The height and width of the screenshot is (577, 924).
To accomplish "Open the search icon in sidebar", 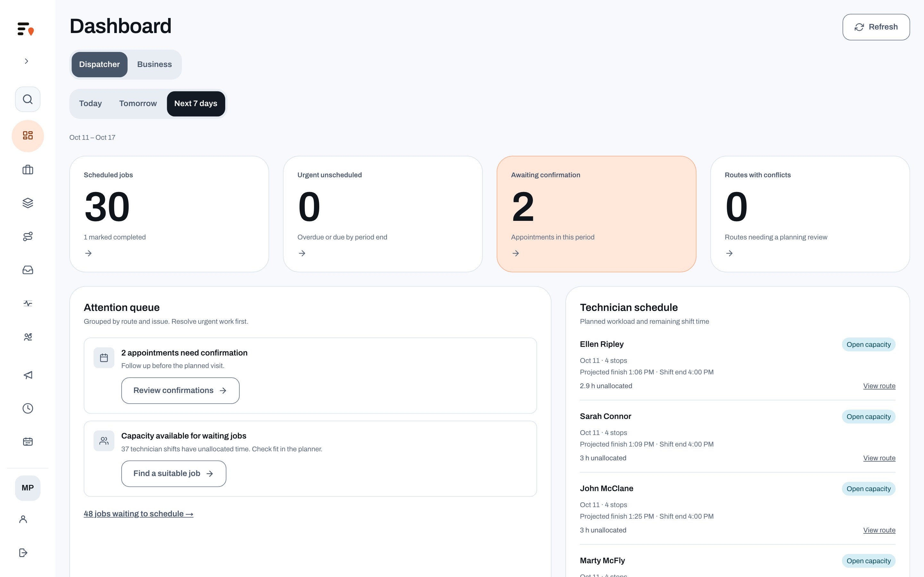I will click(x=28, y=99).
